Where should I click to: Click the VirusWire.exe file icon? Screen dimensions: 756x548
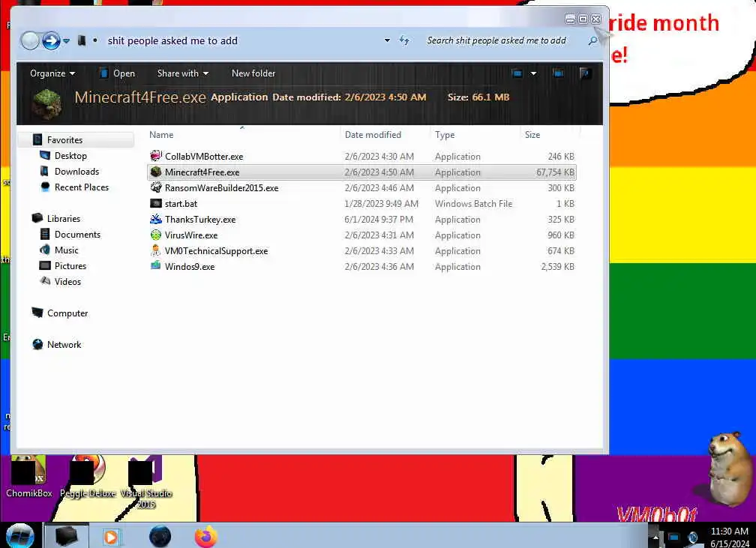point(156,235)
